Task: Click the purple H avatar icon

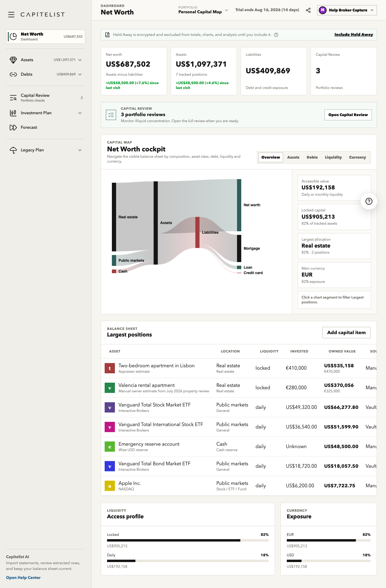Action: [323, 10]
